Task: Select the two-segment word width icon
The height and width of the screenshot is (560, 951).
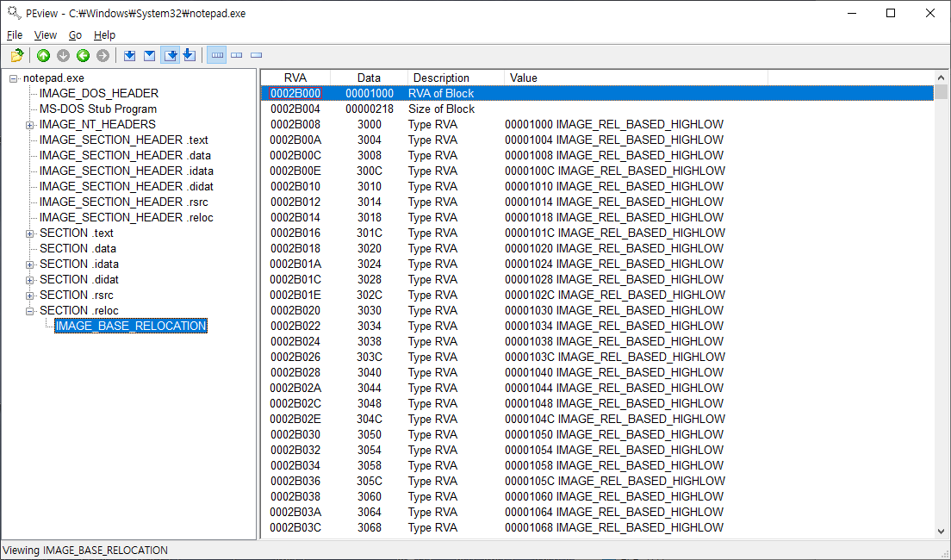Action: pos(237,55)
